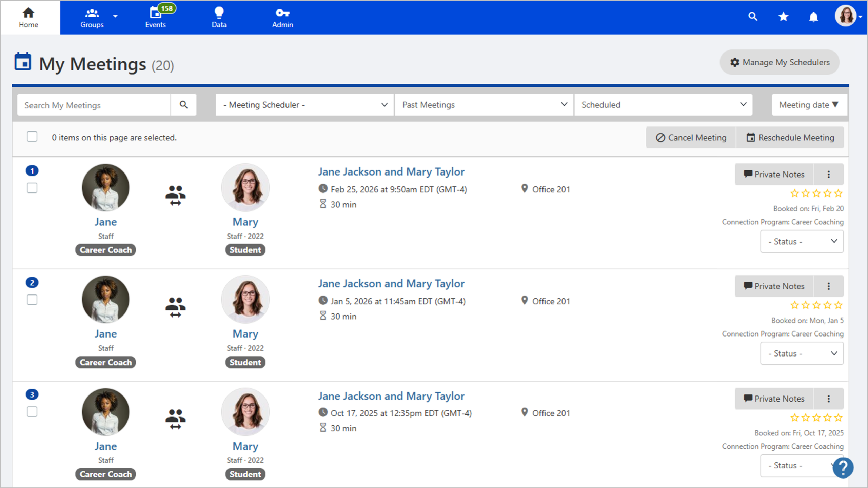Open more options menu for Jan 5 meeting
The width and height of the screenshot is (868, 488).
coord(829,286)
